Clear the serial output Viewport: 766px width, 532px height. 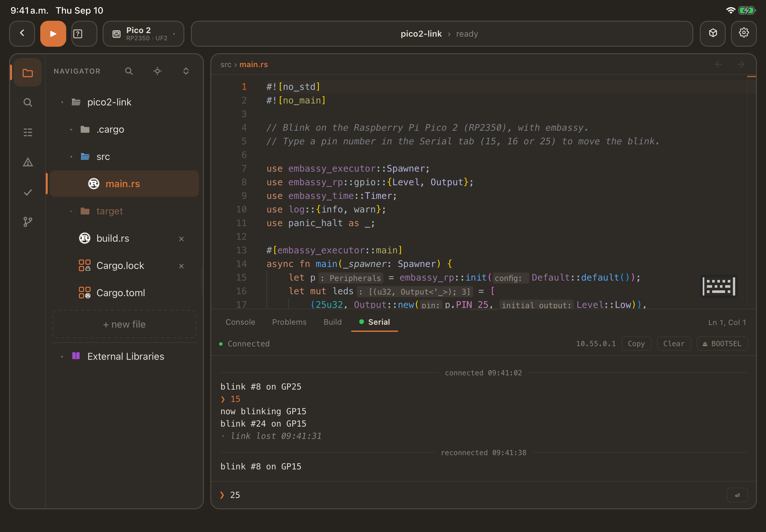[x=673, y=344]
